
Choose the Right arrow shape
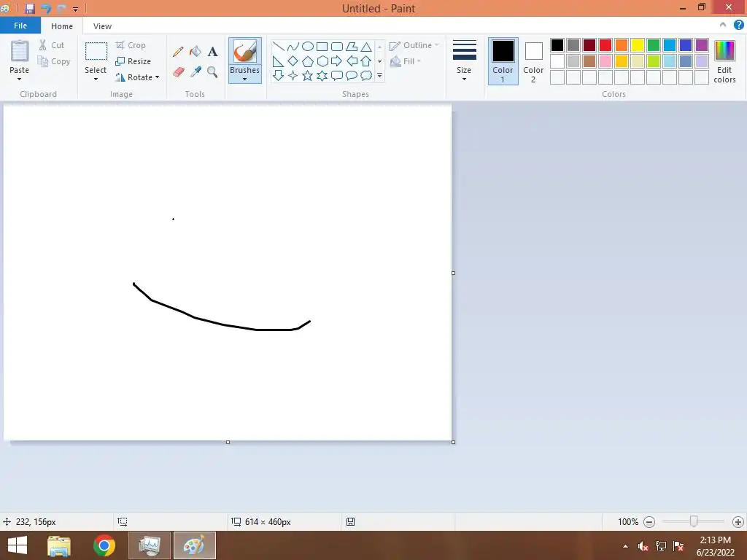[x=337, y=61]
